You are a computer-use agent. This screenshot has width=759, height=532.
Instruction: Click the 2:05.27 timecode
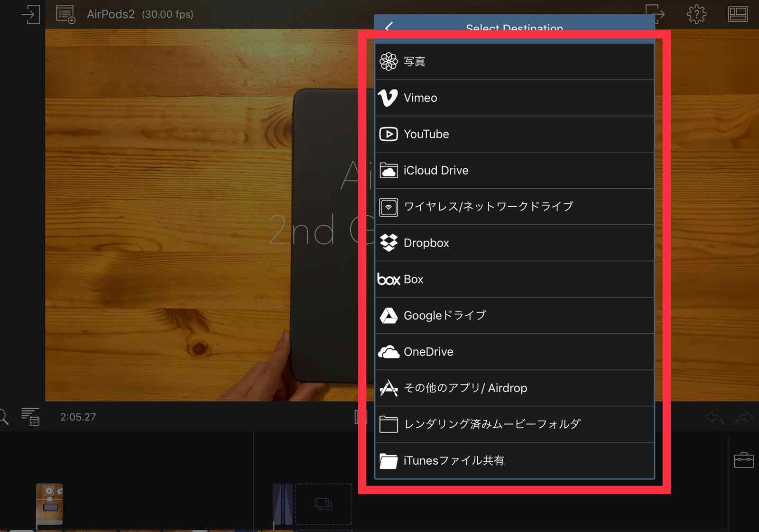click(x=78, y=417)
